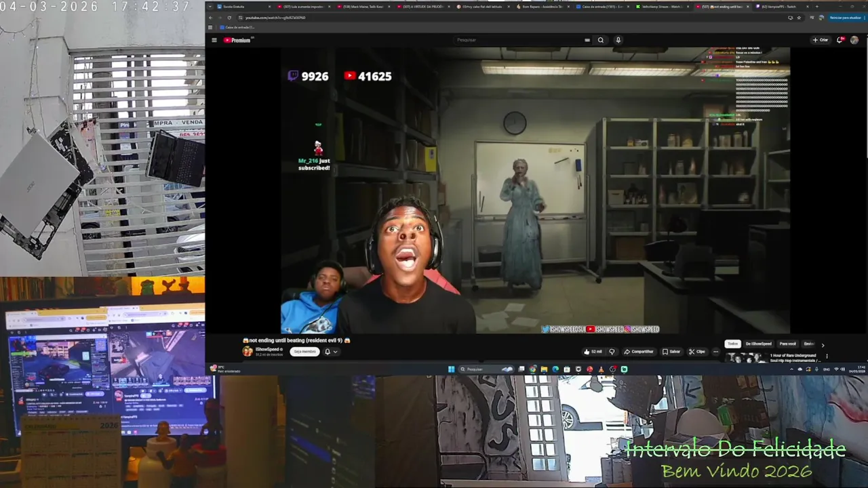This screenshot has height=488, width=868.
Task: Bookmark this page with the star icon
Action: (800, 18)
